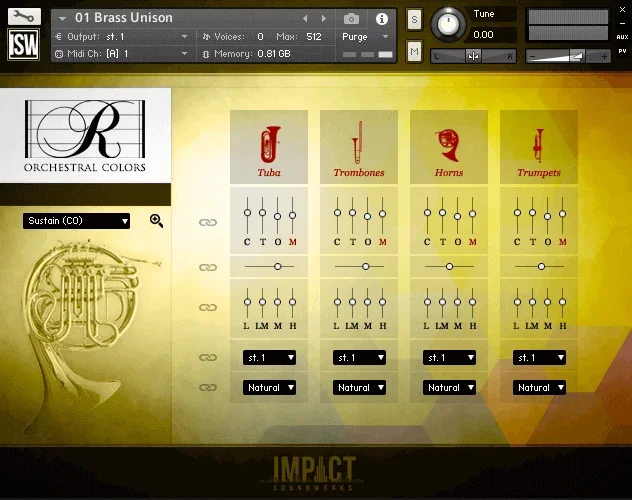Open Horns st. 1 output dropdown

coord(449,357)
